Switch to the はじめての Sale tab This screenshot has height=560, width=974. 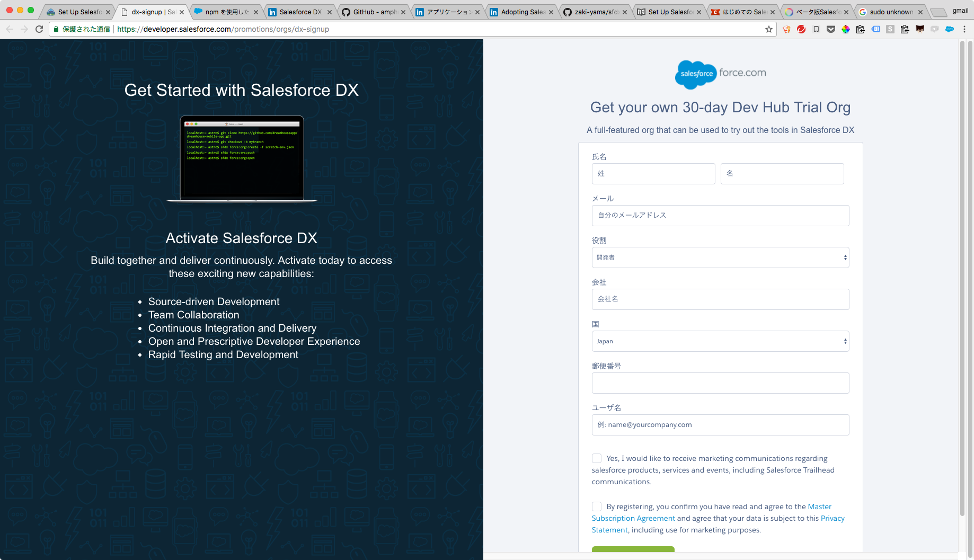[743, 12]
